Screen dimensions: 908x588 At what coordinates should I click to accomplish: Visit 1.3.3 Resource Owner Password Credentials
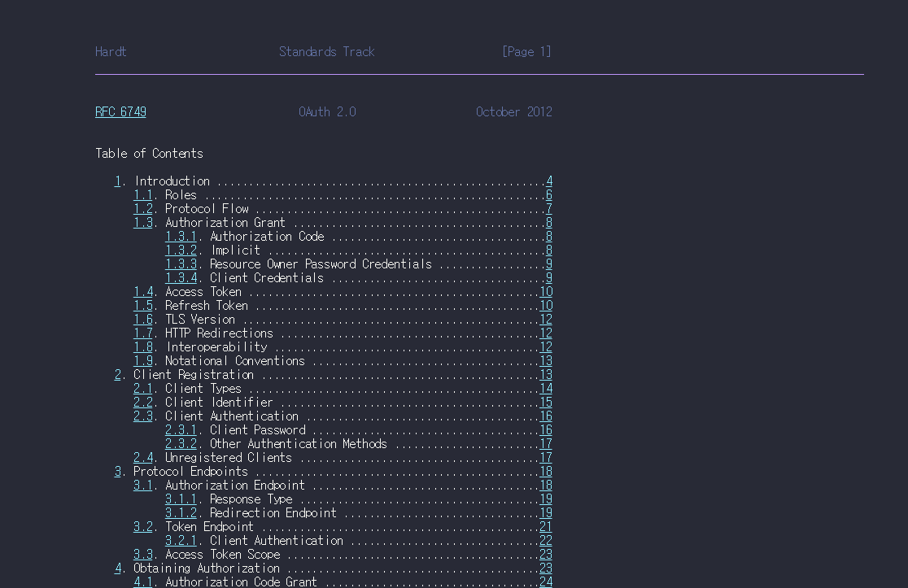pos(181,264)
